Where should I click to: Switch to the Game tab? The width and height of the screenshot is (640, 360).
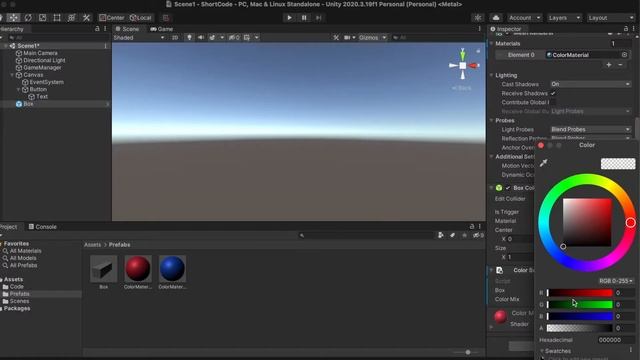tap(162, 29)
